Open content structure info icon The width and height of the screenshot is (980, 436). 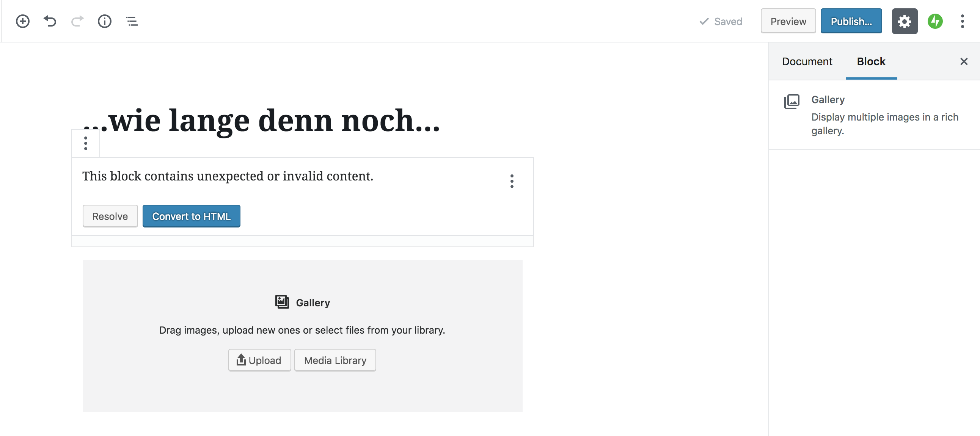(x=105, y=21)
